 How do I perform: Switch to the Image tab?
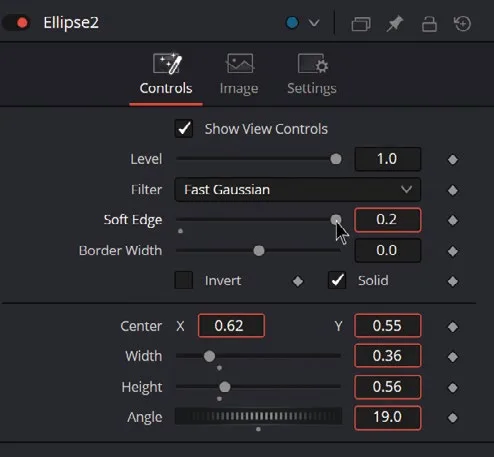(239, 75)
